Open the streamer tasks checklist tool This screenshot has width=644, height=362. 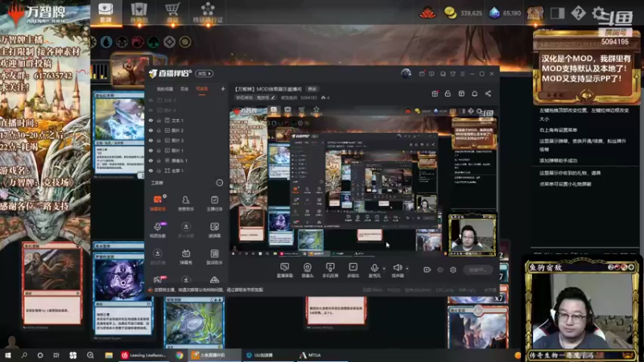coord(214,204)
